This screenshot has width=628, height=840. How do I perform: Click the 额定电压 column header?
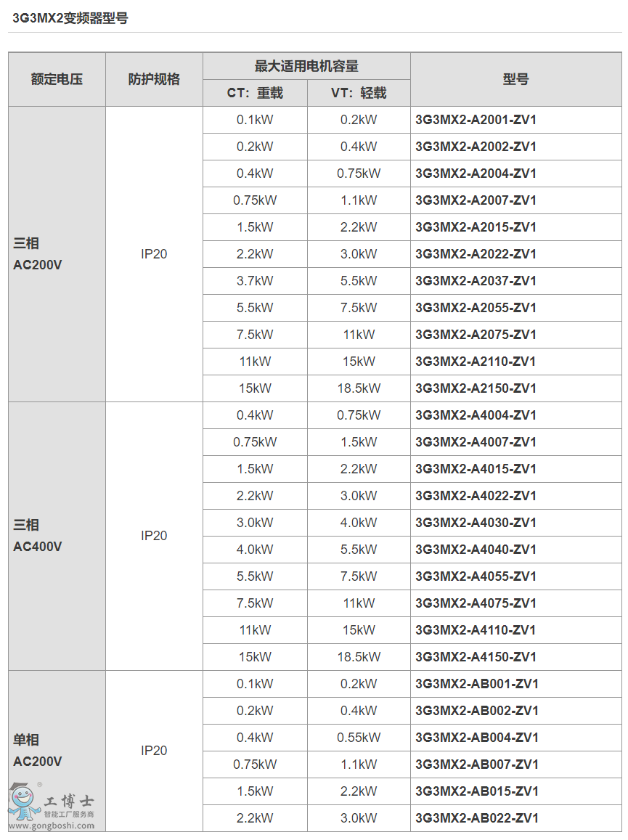pyautogui.click(x=57, y=79)
